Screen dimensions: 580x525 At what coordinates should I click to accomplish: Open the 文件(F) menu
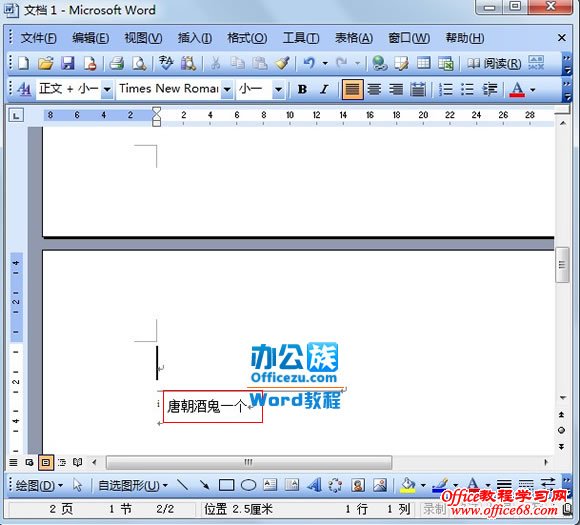coord(38,38)
